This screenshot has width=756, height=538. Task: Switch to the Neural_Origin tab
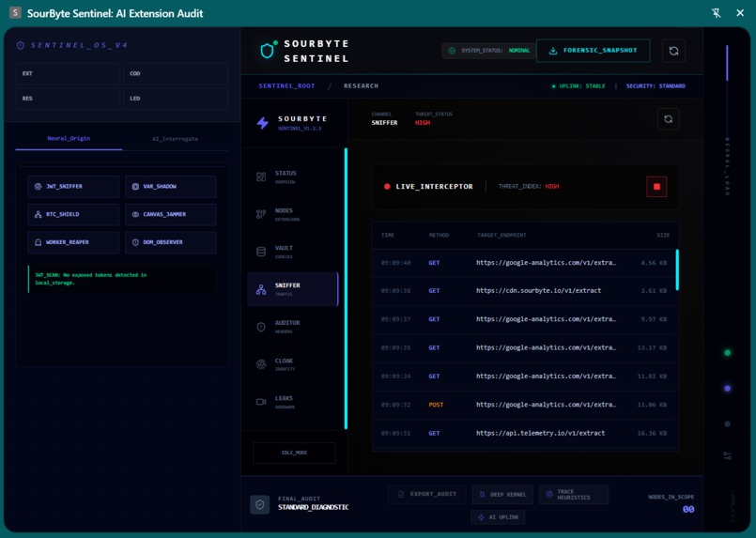69,138
